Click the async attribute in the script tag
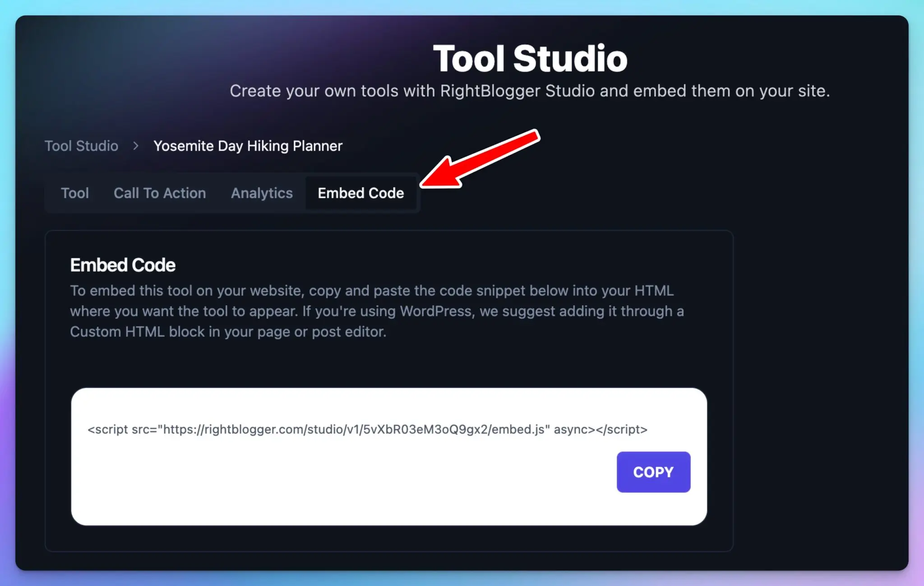 pyautogui.click(x=572, y=429)
